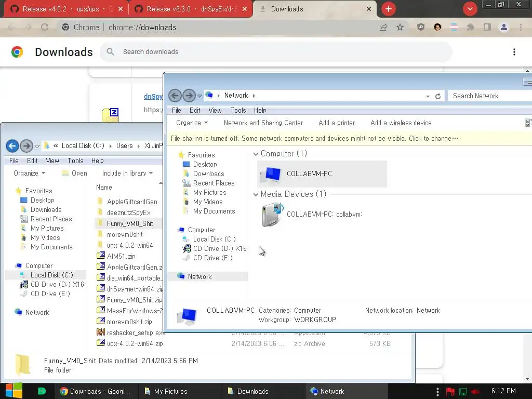Focus the Search Network box
The image size is (532, 399).
490,96
